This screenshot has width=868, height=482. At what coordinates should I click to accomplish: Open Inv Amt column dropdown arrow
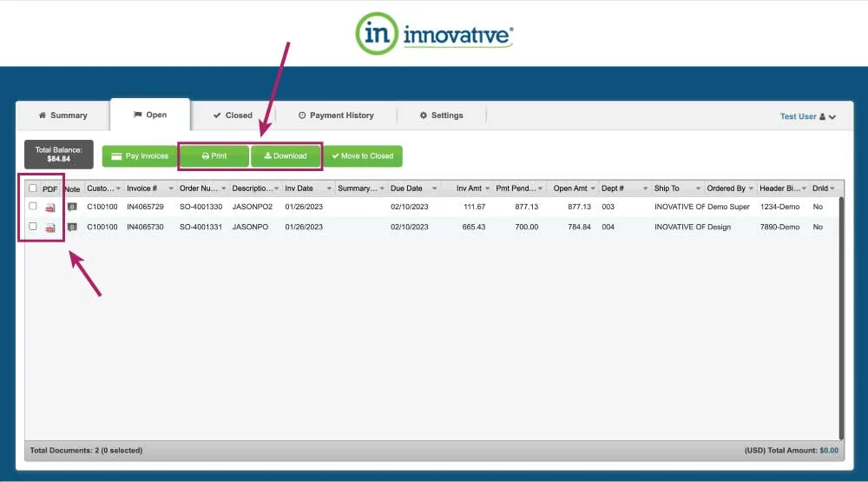pos(487,189)
